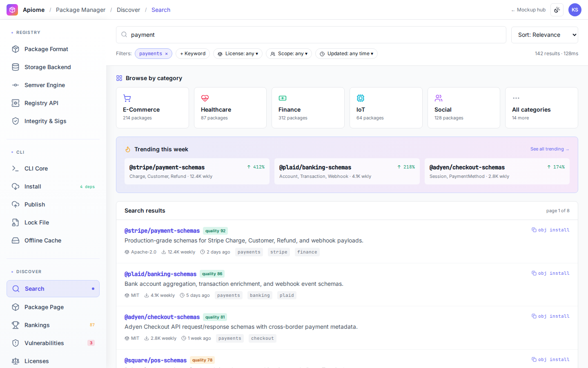This screenshot has width=588, height=368.
Task: Open CLI Core in sidebar
Action: (x=53, y=168)
